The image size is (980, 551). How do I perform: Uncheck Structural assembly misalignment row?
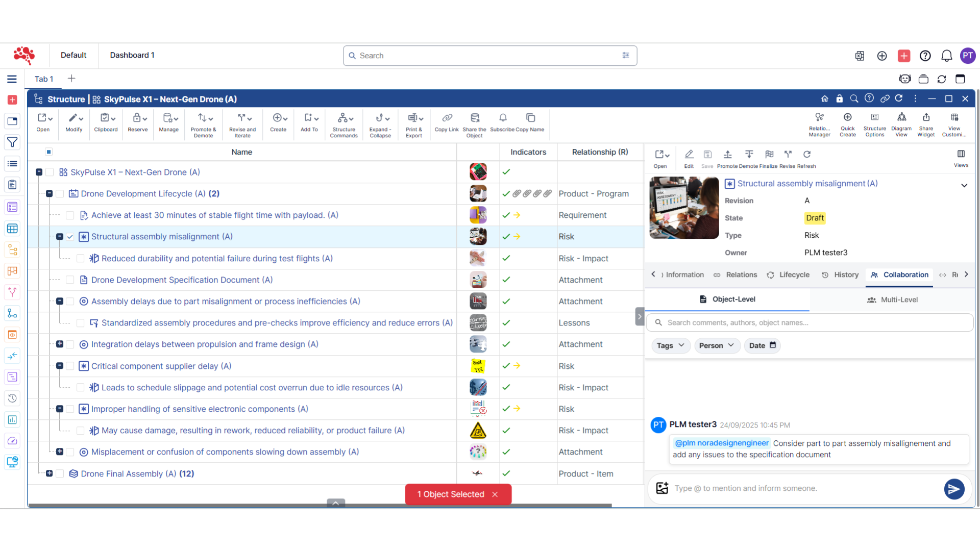pyautogui.click(x=70, y=237)
